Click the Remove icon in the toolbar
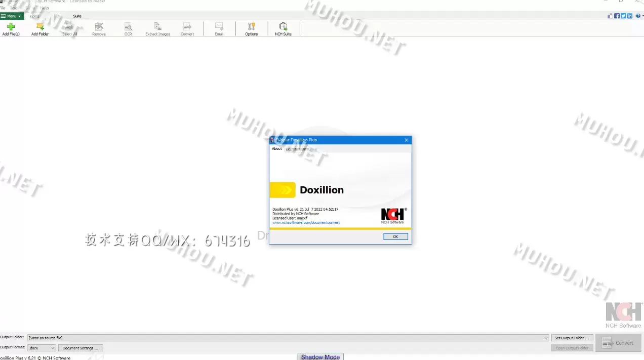This screenshot has height=360, width=644. point(99,28)
